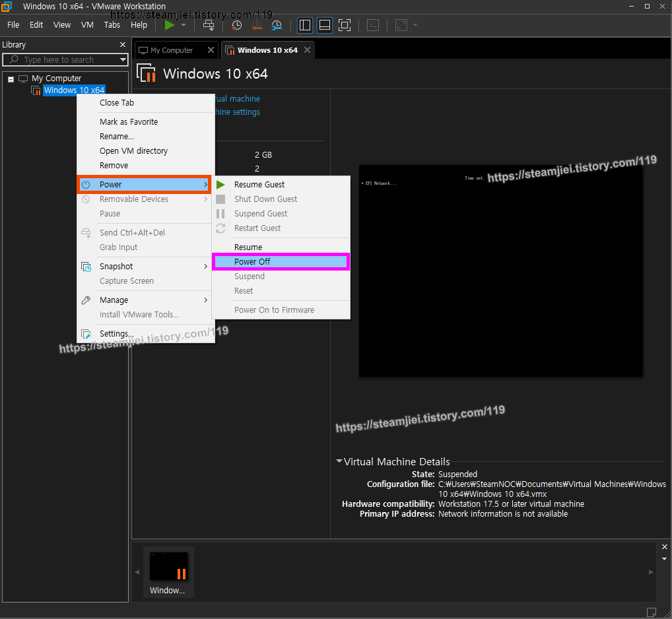Viewport: 672px width, 619px height.
Task: Toggle the library sidebar view icon
Action: [305, 25]
